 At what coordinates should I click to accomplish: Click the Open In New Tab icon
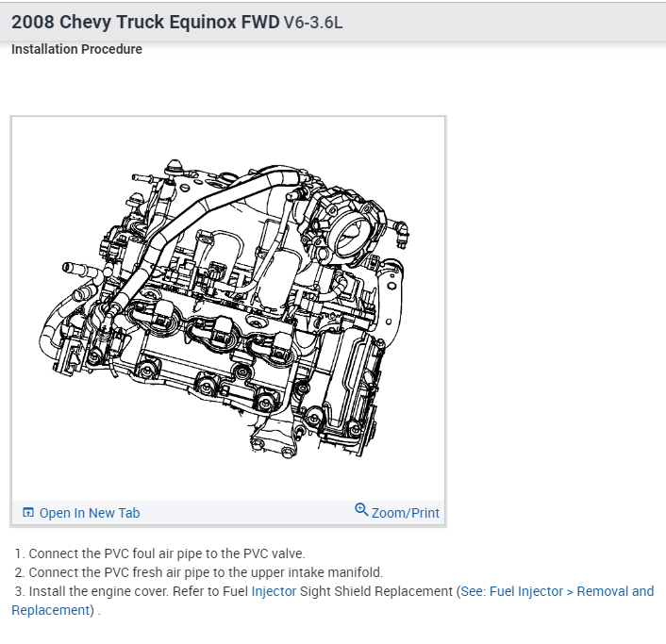[x=28, y=512]
